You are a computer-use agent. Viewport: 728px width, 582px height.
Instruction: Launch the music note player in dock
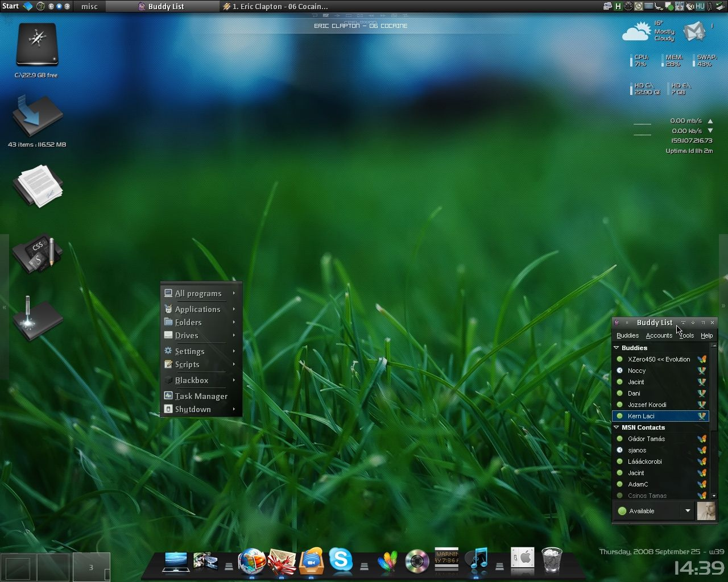point(477,560)
